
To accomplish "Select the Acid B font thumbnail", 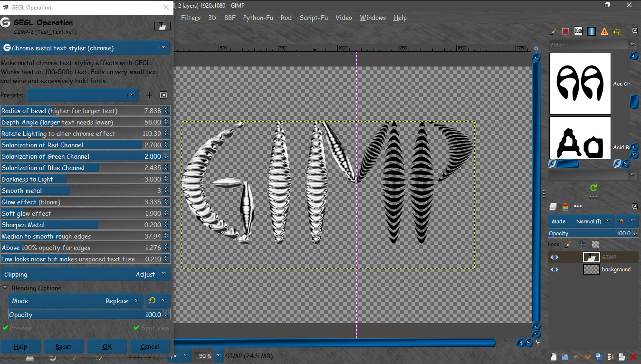I will [580, 138].
